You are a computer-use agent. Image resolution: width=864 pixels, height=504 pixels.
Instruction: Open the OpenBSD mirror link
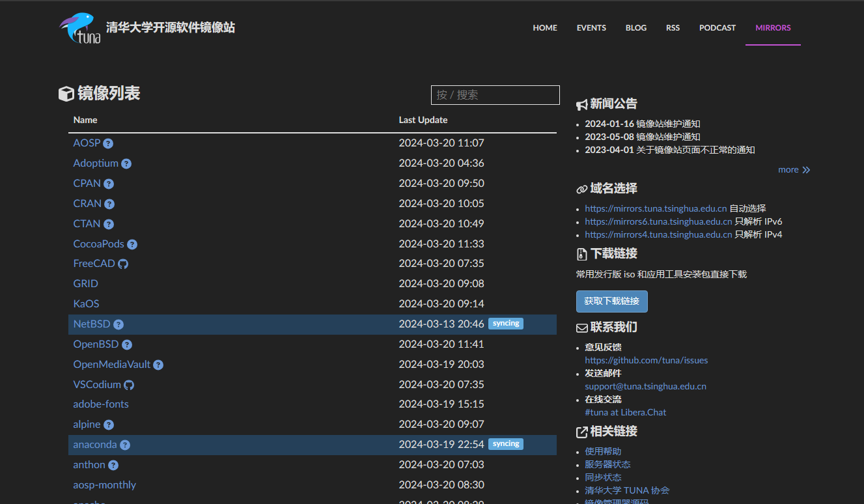pos(96,344)
